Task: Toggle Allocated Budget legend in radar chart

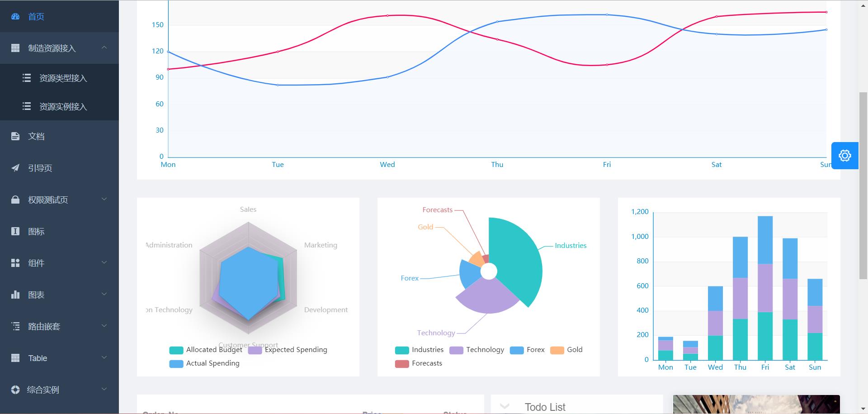Action: [x=206, y=350]
